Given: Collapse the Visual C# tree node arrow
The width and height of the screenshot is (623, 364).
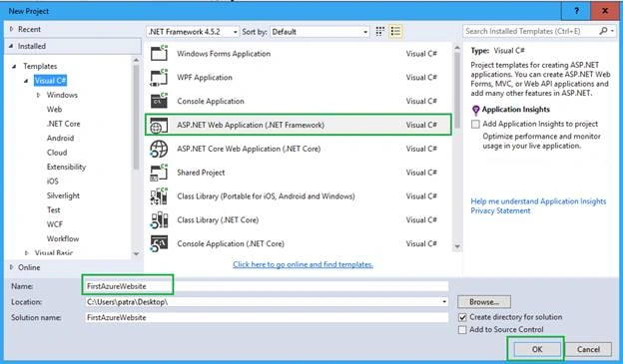Looking at the screenshot, I should 26,81.
